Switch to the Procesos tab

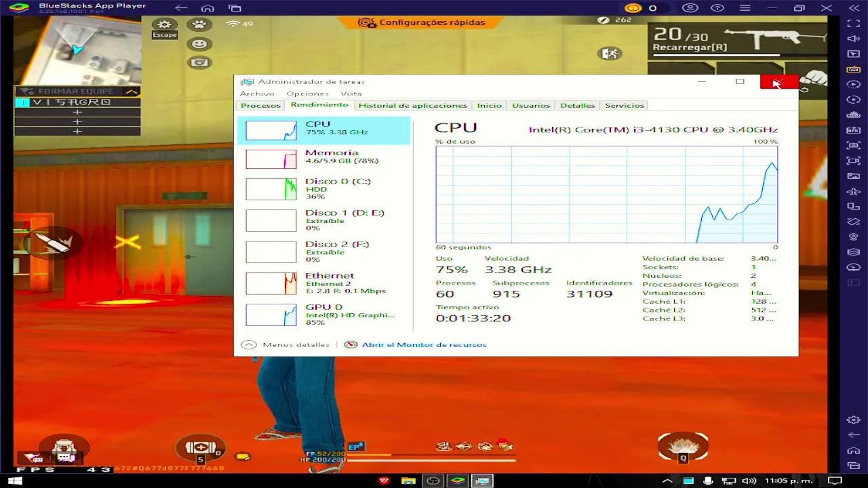coord(260,106)
